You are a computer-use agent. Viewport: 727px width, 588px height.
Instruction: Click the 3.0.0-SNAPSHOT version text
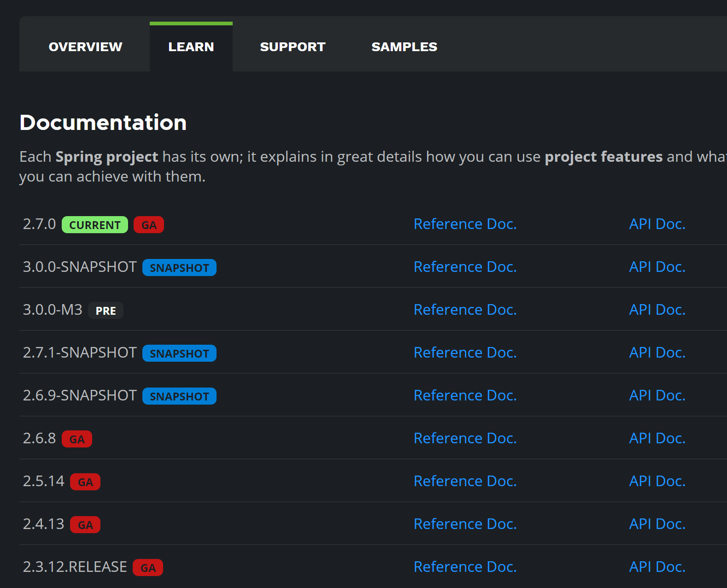pos(80,267)
